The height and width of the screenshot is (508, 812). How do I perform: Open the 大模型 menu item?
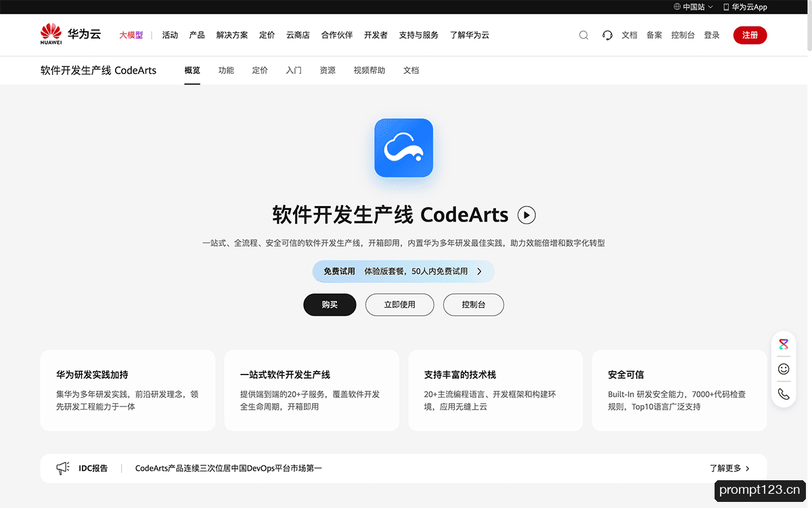(131, 35)
